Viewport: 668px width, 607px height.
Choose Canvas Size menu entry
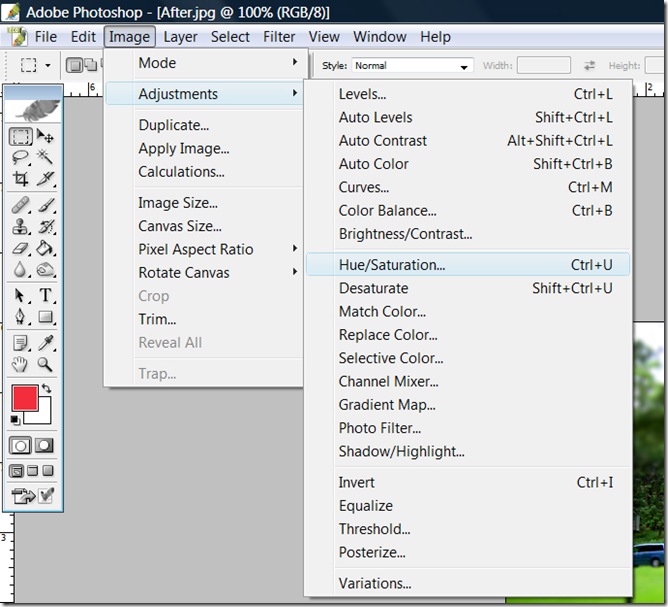[205, 226]
